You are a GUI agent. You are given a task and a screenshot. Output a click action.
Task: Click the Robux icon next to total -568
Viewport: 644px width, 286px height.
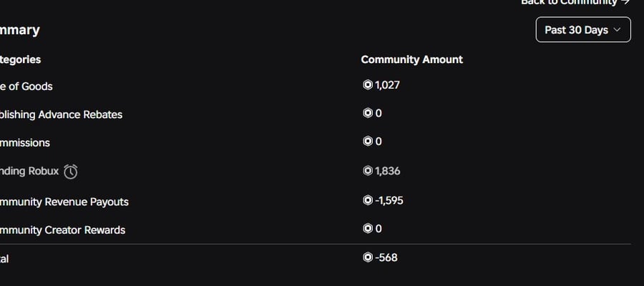click(368, 257)
